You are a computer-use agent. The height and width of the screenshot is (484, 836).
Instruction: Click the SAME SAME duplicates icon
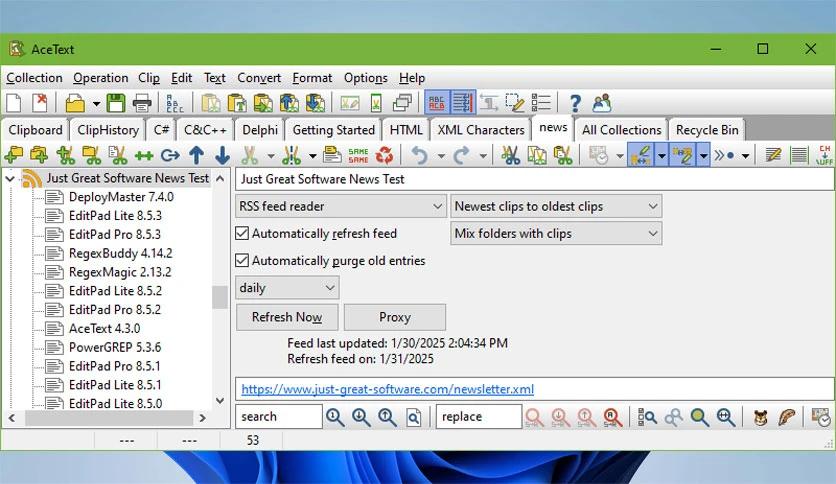pyautogui.click(x=358, y=155)
